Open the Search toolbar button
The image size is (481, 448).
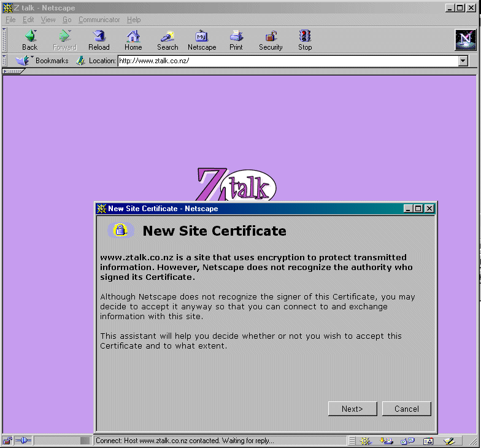pyautogui.click(x=167, y=41)
